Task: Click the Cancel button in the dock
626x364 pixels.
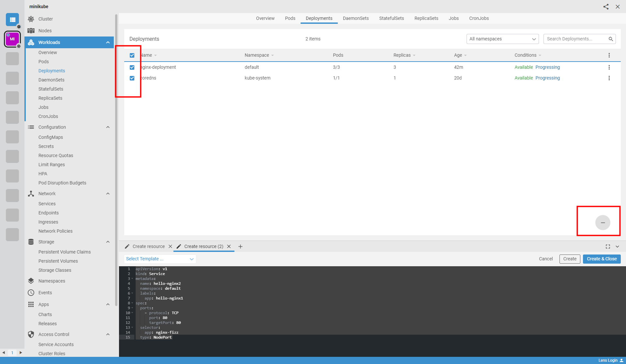Action: point(545,259)
